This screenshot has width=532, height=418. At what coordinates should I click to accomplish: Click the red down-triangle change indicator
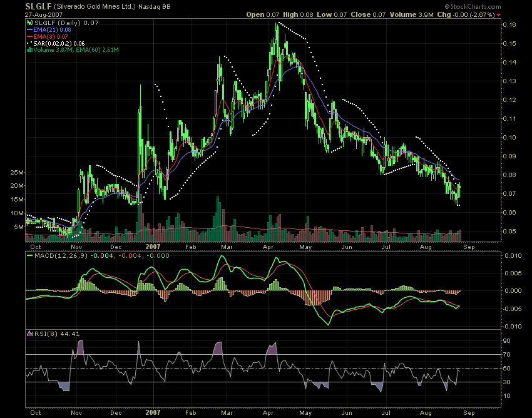498,15
